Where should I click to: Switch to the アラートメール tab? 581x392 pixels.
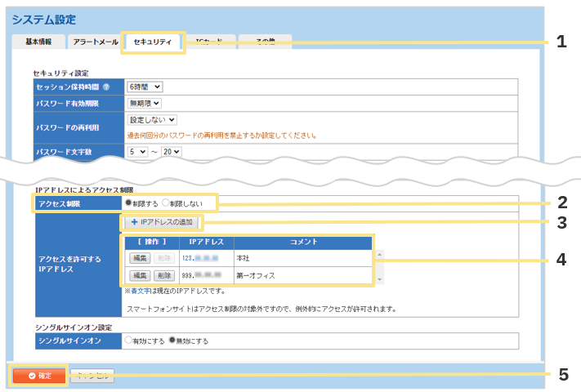(x=96, y=42)
